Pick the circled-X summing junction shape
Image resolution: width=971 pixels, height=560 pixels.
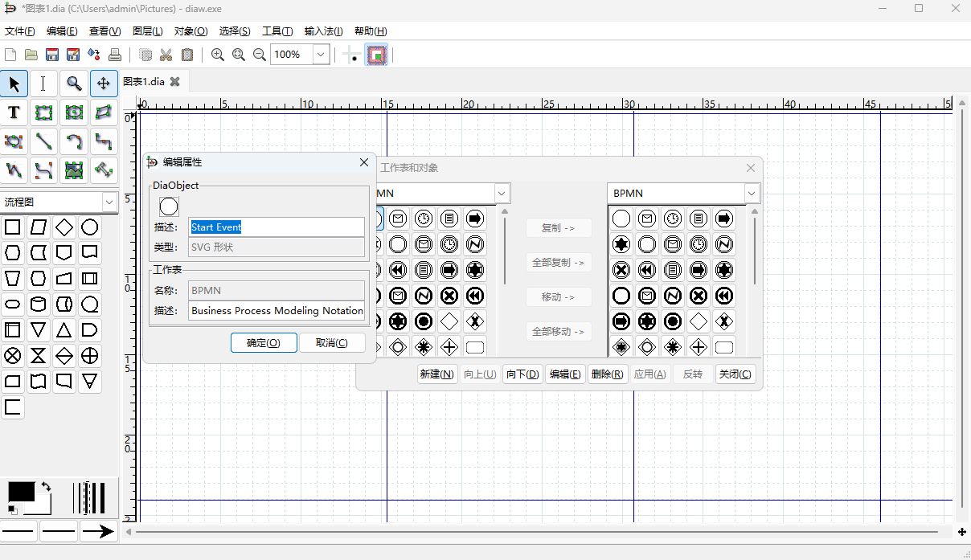point(13,356)
